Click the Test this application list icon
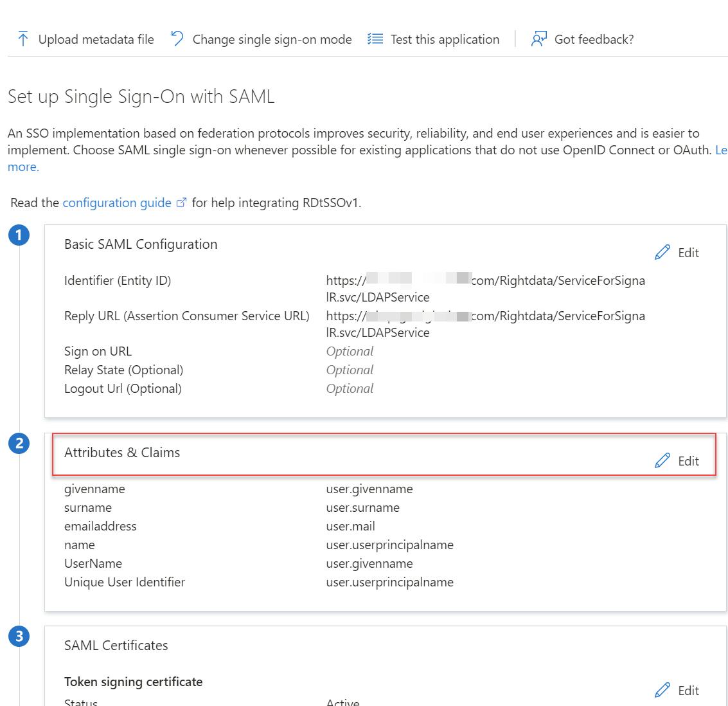This screenshot has height=706, width=728. click(x=375, y=39)
